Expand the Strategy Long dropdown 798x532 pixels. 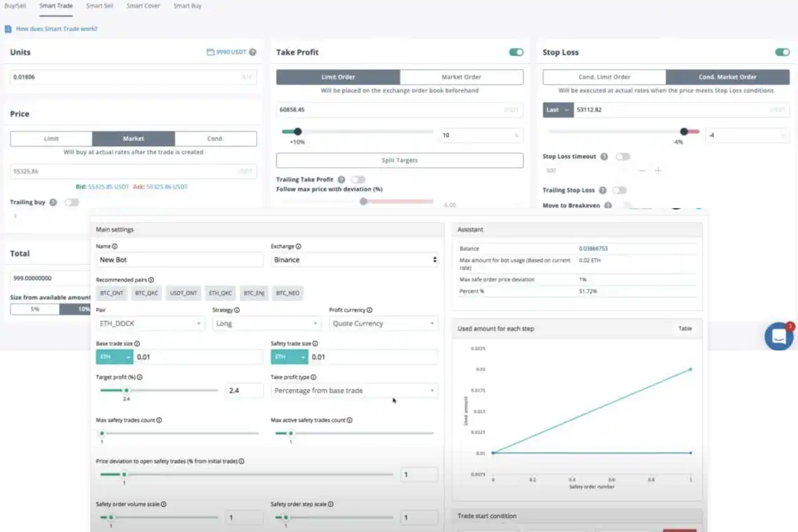tap(266, 323)
